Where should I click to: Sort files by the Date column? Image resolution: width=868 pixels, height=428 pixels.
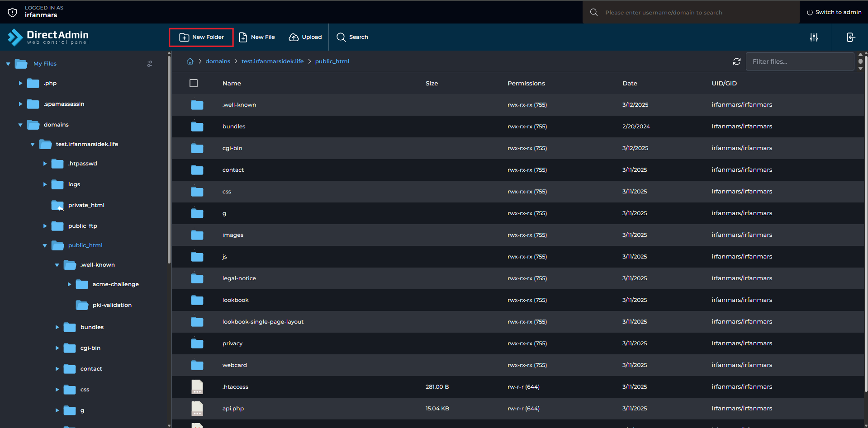coord(629,83)
